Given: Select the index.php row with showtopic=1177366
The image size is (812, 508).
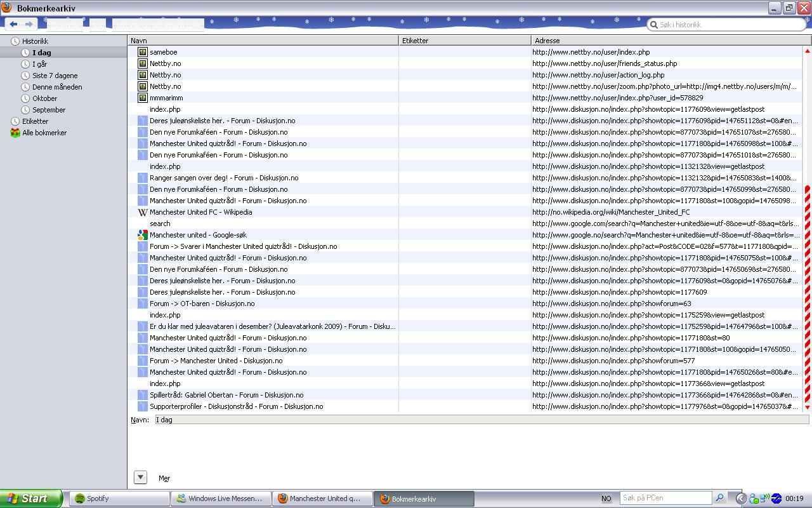Looking at the screenshot, I should [165, 384].
